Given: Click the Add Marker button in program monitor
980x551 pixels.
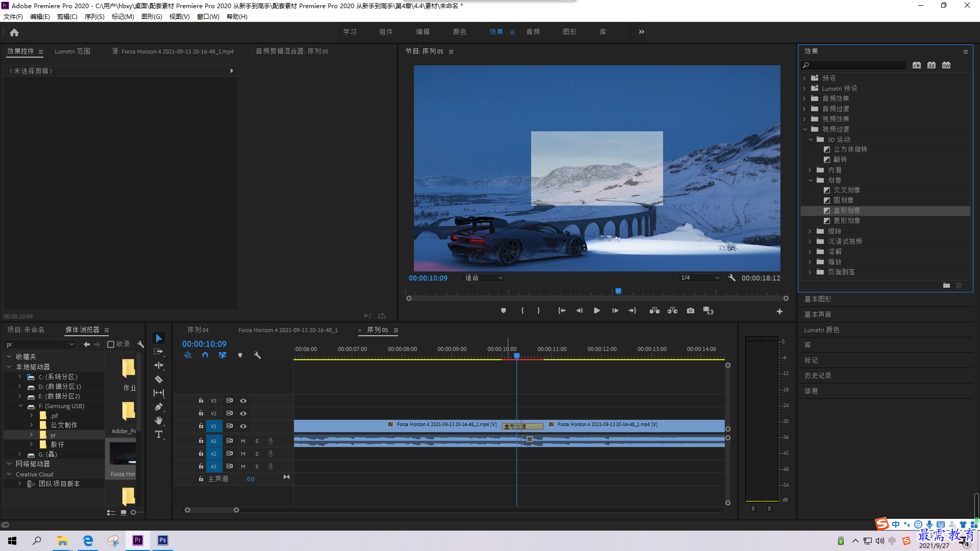Looking at the screenshot, I should [x=503, y=311].
